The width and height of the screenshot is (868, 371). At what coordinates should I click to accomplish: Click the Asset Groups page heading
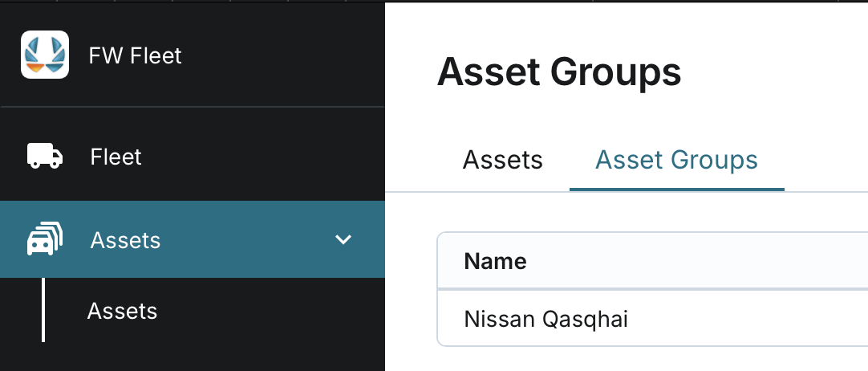[x=559, y=73]
